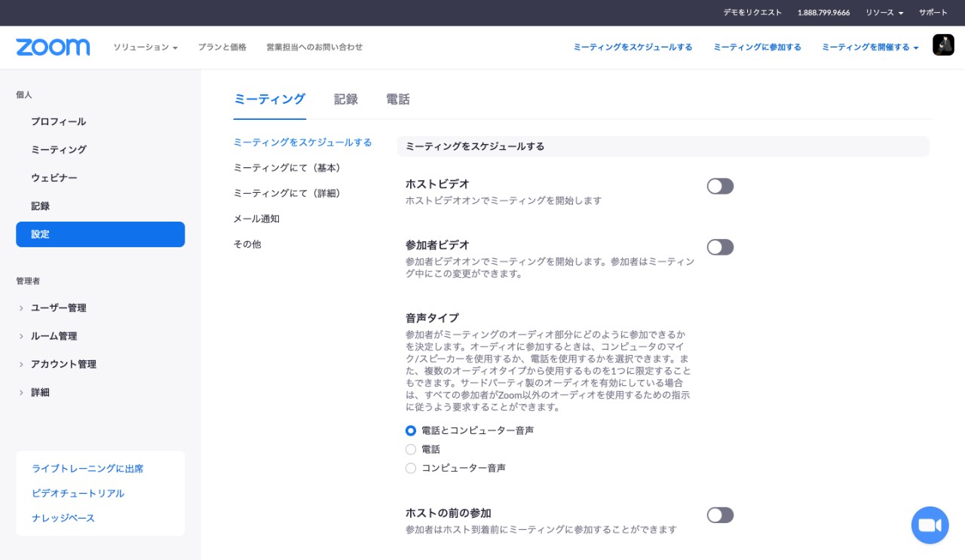Expand アカウント管理 in admin menu
The height and width of the screenshot is (560, 965).
tap(63, 364)
